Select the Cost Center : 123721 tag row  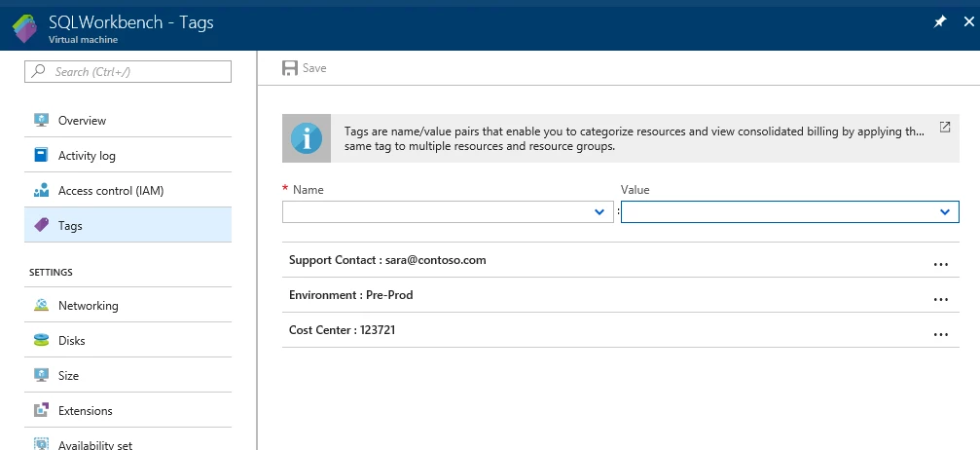pyautogui.click(x=620, y=330)
